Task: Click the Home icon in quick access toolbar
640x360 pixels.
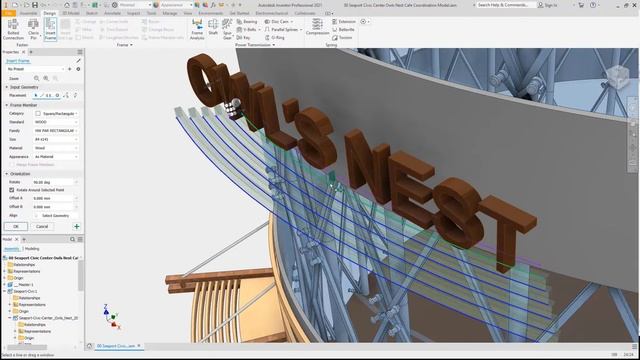Action: tap(67, 5)
